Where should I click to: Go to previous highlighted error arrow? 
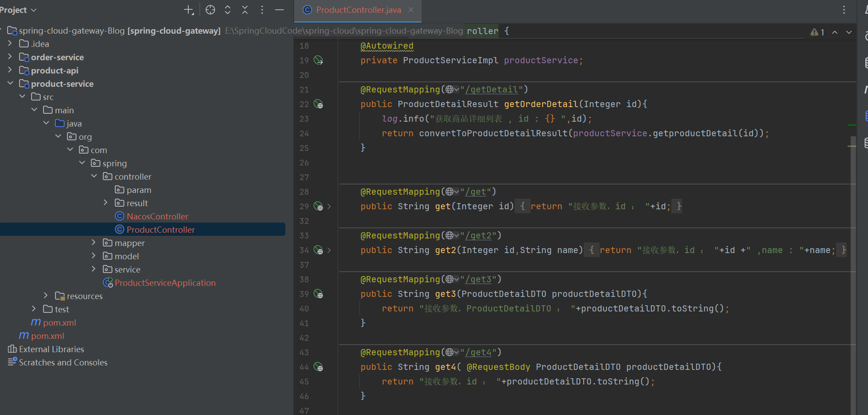(x=835, y=32)
